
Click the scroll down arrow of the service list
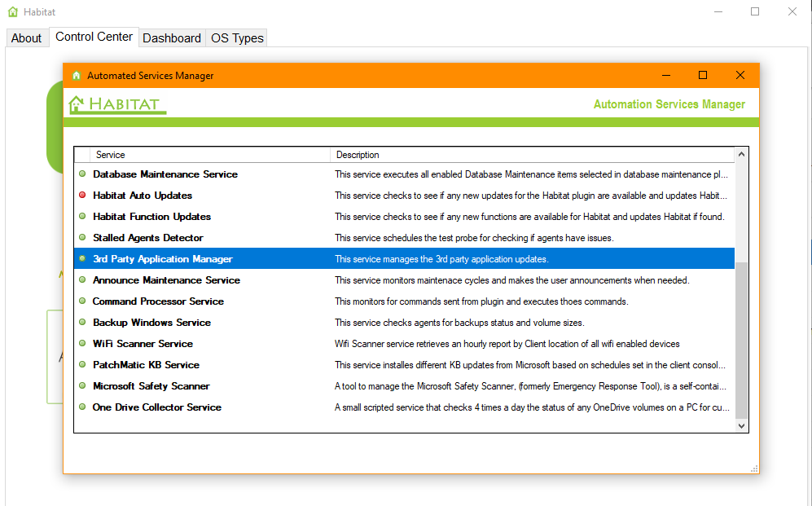click(x=741, y=425)
